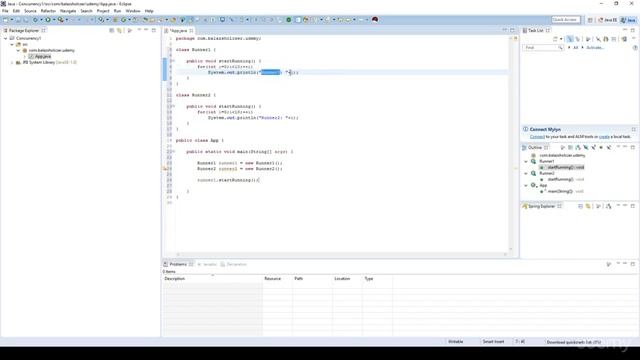This screenshot has height=360, width=640.
Task: Toggle Categorized view in Task List toolbar
Action: click(x=569, y=39)
